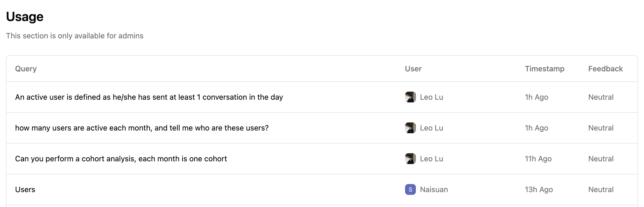The height and width of the screenshot is (207, 644).
Task: Click Neutral feedback for the active user definition query
Action: [601, 97]
